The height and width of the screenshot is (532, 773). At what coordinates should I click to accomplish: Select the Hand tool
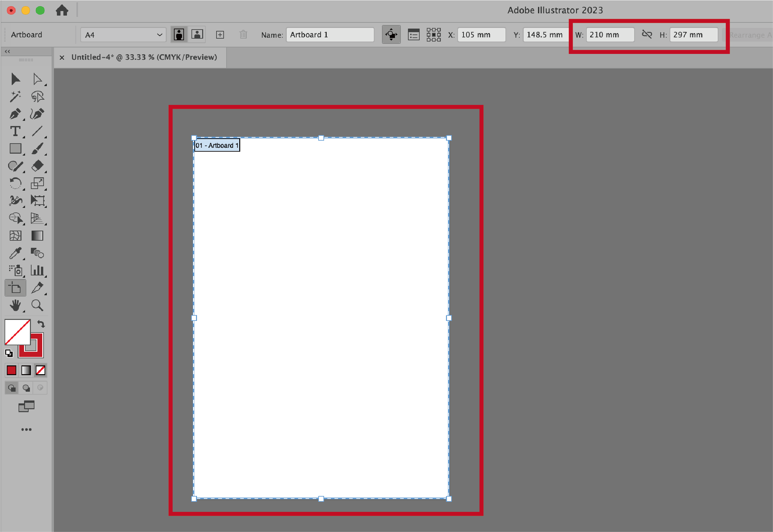pos(15,305)
